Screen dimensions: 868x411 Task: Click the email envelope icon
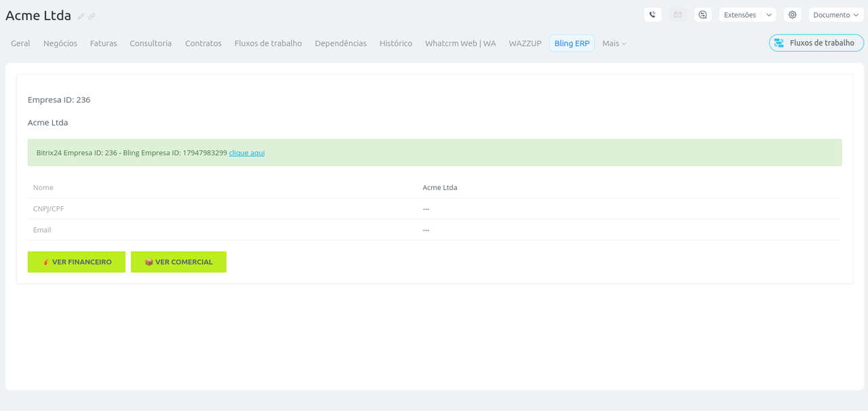click(677, 15)
